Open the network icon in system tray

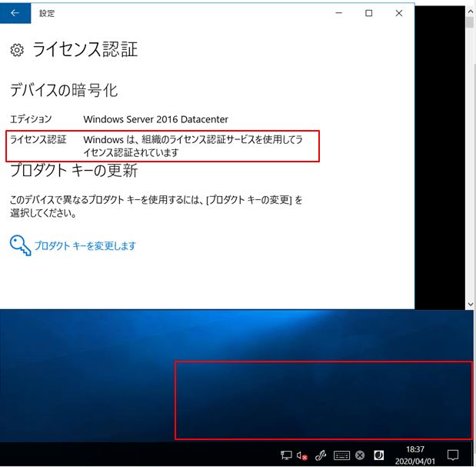pyautogui.click(x=286, y=455)
